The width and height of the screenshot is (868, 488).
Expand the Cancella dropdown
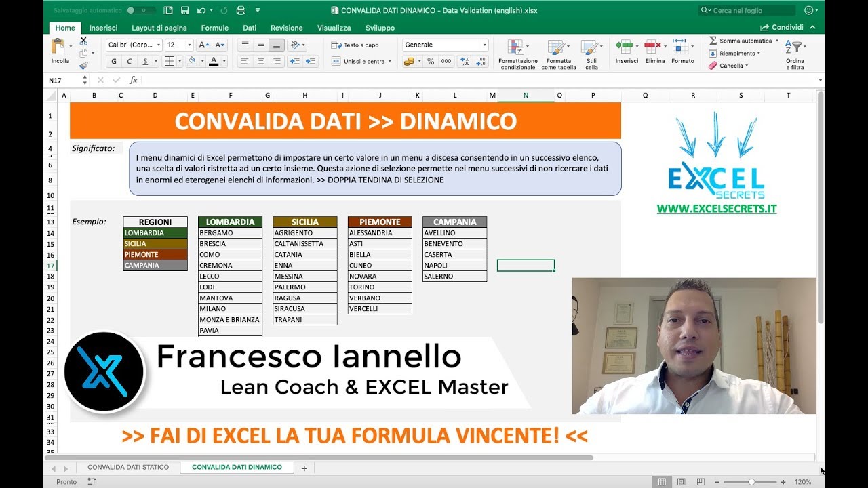[x=747, y=66]
